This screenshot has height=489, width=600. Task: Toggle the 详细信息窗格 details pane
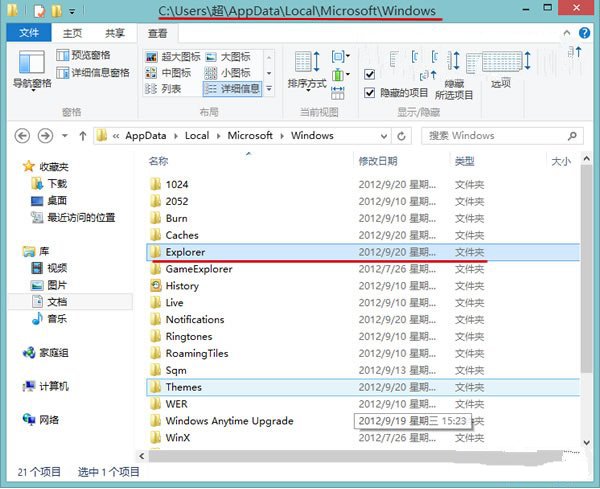[x=93, y=72]
